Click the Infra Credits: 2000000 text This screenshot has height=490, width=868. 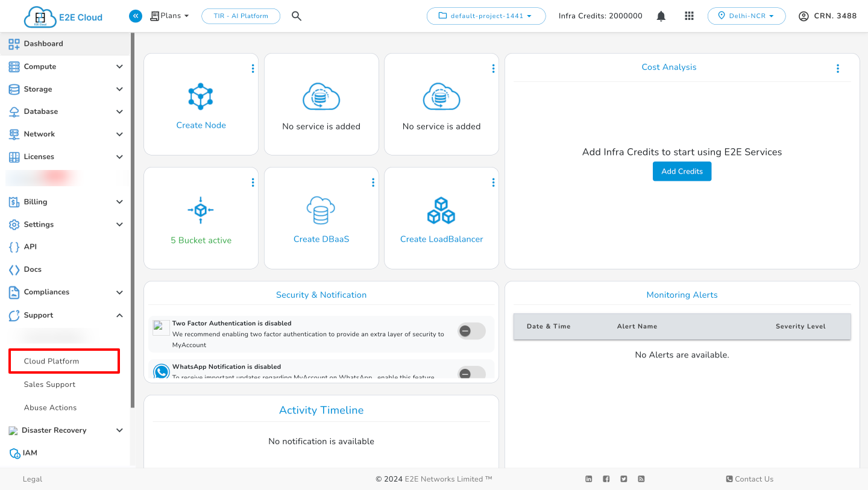[x=600, y=16]
